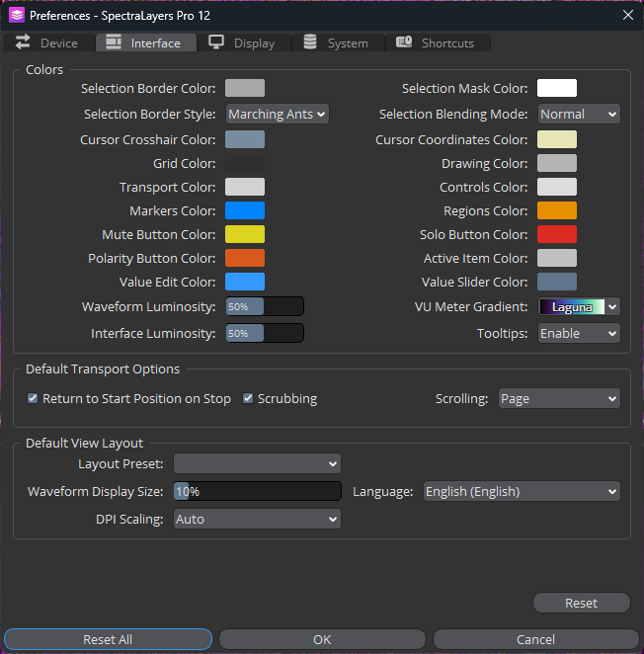
Task: Expand the Layout Preset dropdown
Action: click(258, 463)
